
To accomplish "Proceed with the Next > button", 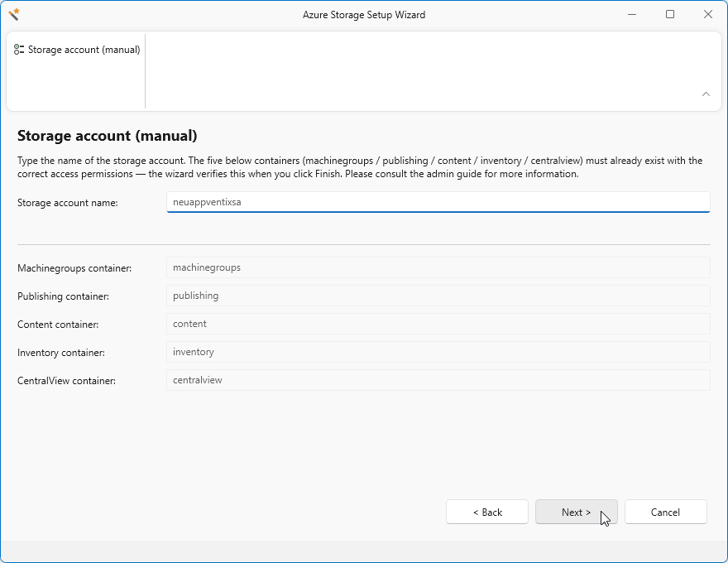I will pyautogui.click(x=576, y=512).
